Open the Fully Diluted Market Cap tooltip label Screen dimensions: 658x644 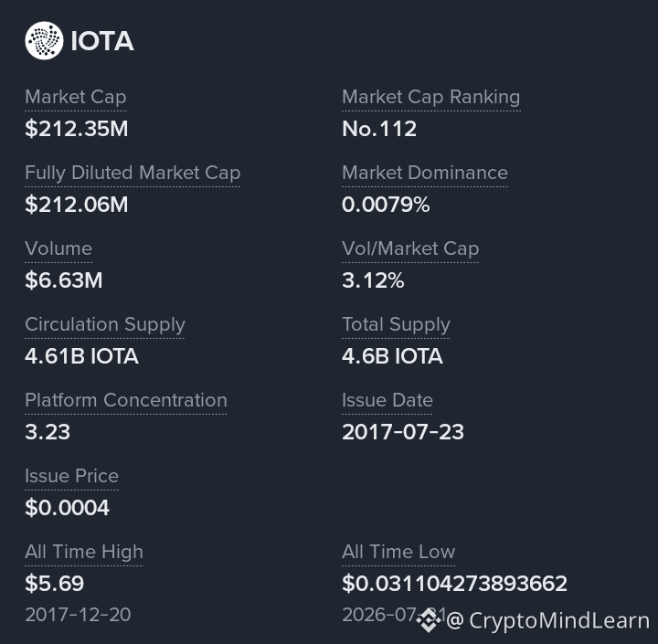coord(133,174)
